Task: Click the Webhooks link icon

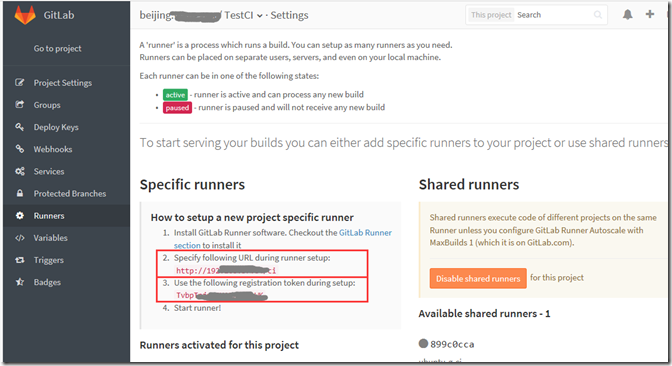Action: pos(20,149)
